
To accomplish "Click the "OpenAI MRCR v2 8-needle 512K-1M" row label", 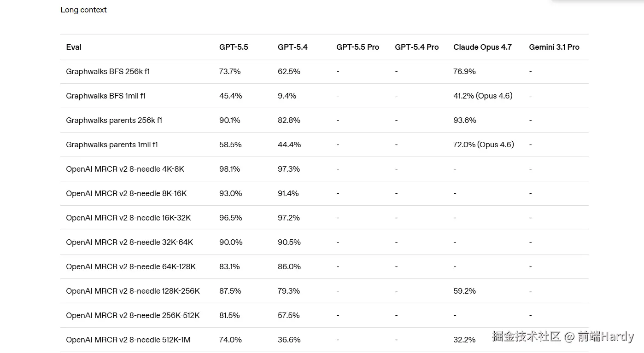I will point(128,340).
